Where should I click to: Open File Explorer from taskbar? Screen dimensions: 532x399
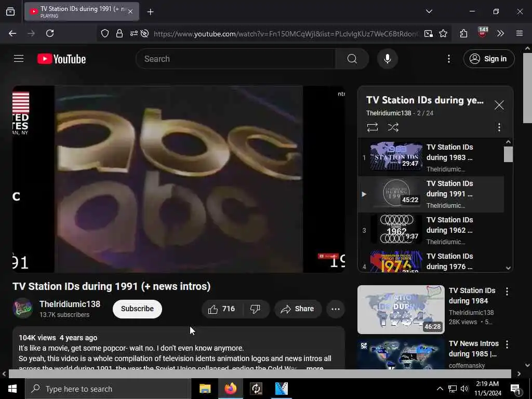click(205, 389)
